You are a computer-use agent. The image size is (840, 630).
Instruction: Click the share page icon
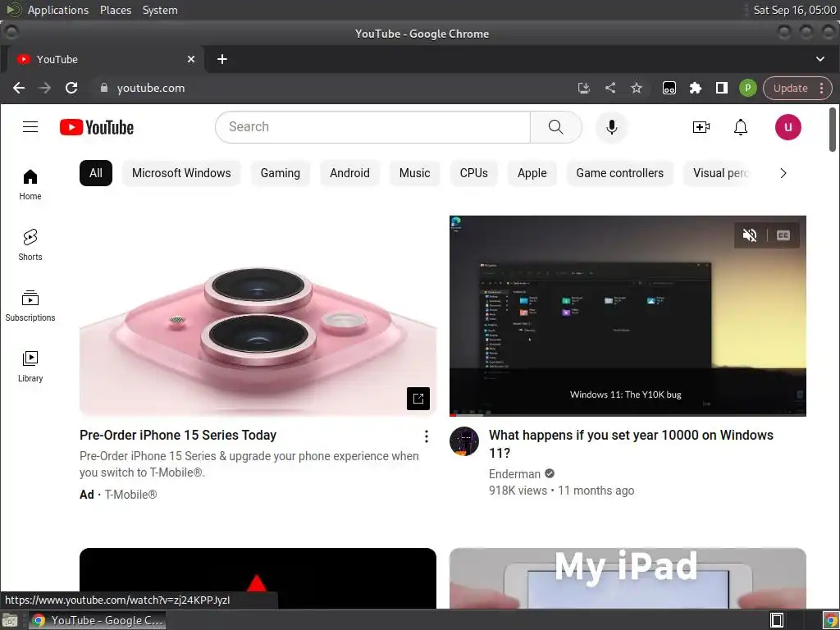coord(610,88)
